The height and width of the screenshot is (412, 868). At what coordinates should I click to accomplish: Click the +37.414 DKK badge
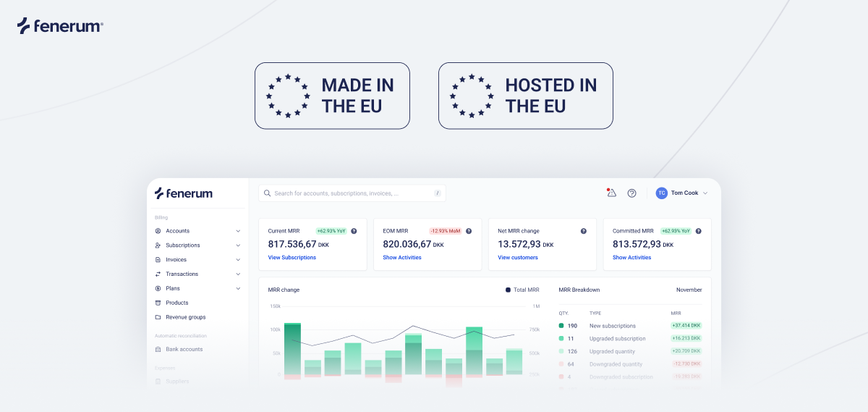click(686, 326)
